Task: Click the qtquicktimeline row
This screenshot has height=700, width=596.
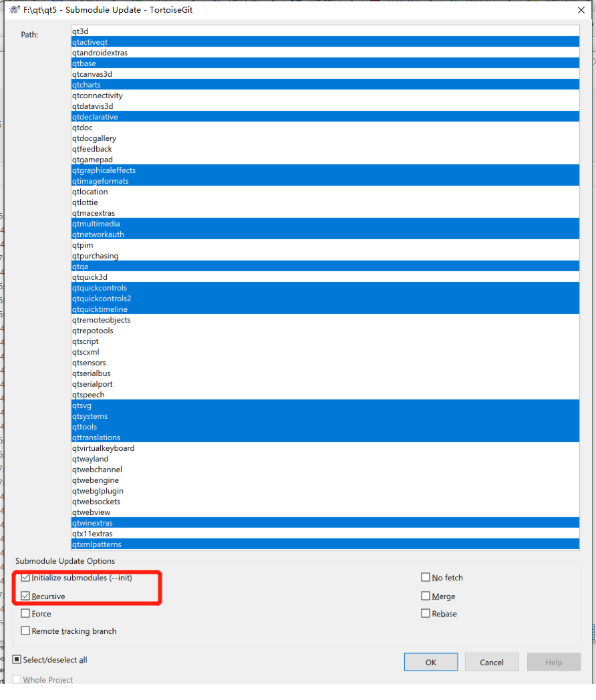Action: click(x=325, y=309)
